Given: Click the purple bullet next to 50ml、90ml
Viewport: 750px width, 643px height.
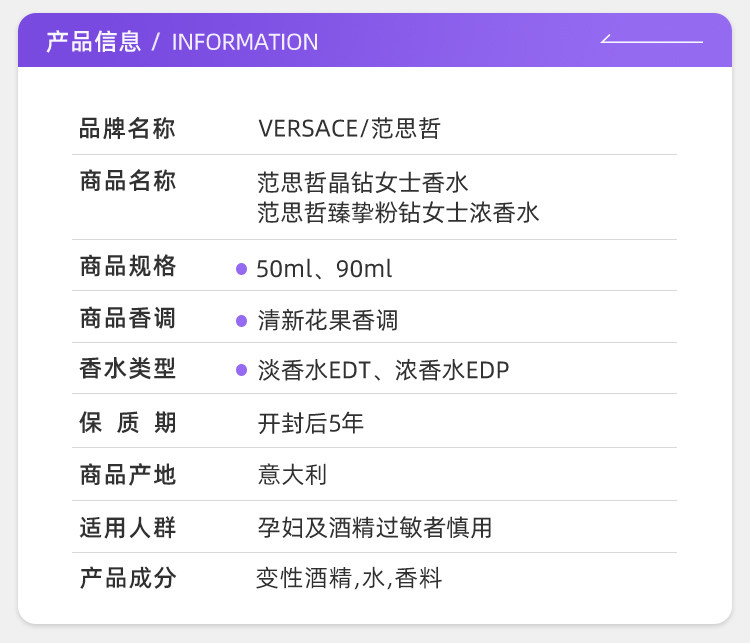Looking at the screenshot, I should pos(241,269).
